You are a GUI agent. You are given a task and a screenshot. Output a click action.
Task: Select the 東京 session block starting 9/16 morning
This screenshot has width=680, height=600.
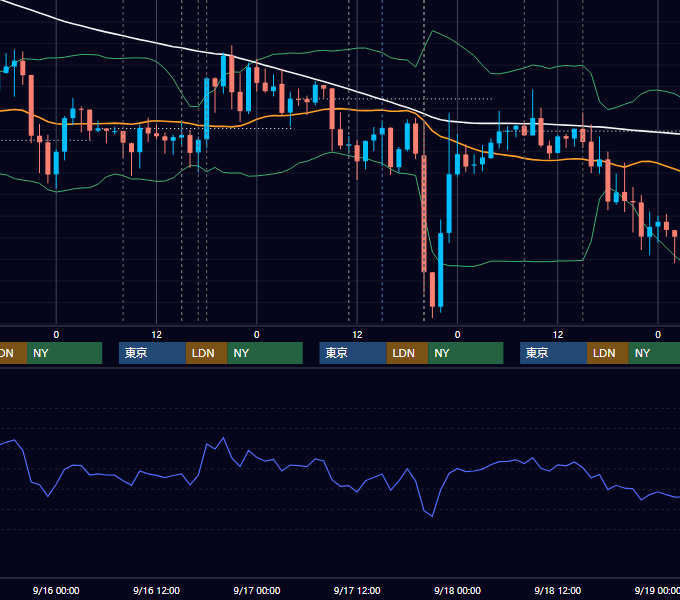(x=152, y=353)
